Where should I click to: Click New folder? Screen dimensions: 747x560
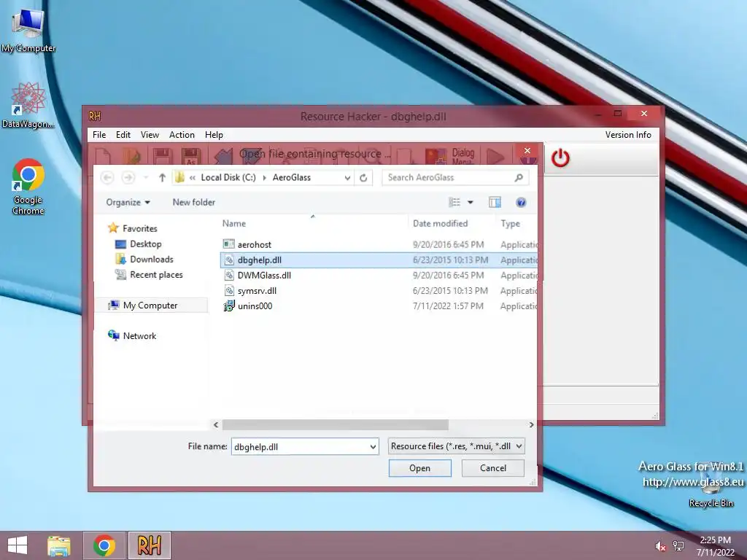[194, 203]
